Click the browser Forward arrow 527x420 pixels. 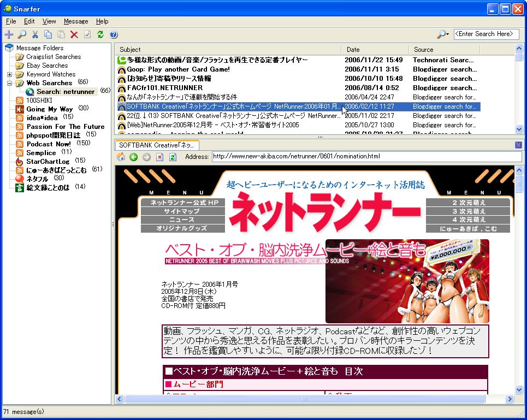146,157
